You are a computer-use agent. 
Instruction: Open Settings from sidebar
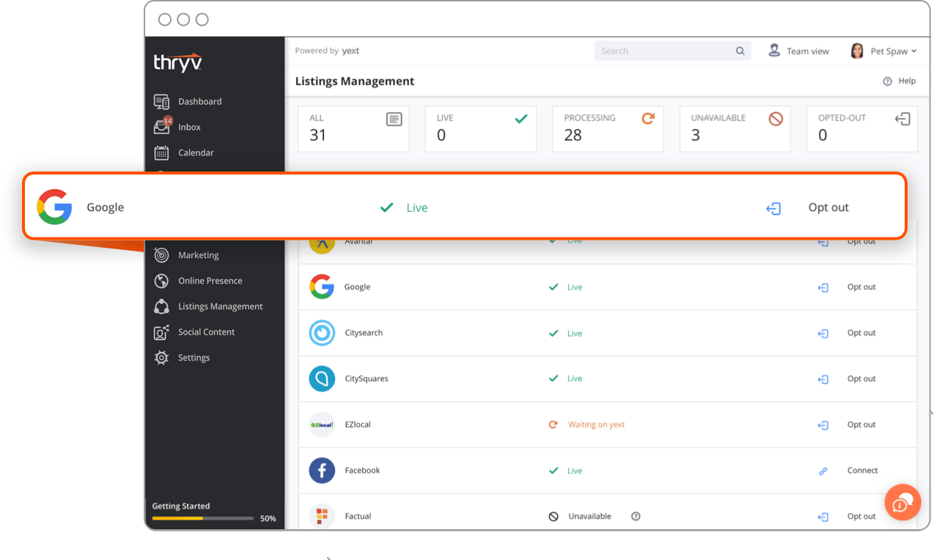tap(194, 358)
